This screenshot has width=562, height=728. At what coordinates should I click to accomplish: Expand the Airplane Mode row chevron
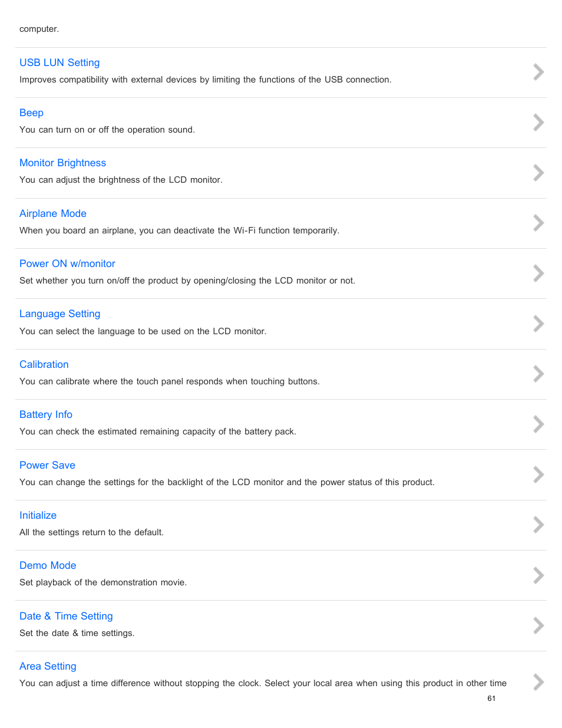[x=538, y=223]
